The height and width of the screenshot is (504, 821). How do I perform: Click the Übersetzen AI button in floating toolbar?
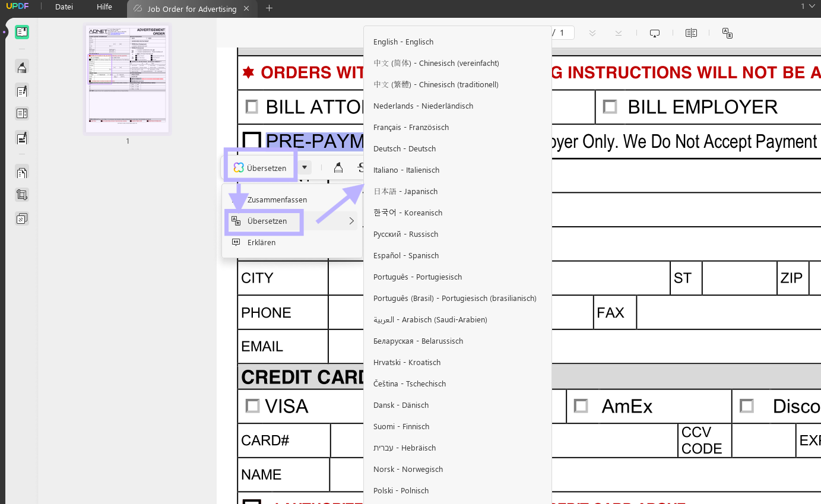pyautogui.click(x=260, y=168)
